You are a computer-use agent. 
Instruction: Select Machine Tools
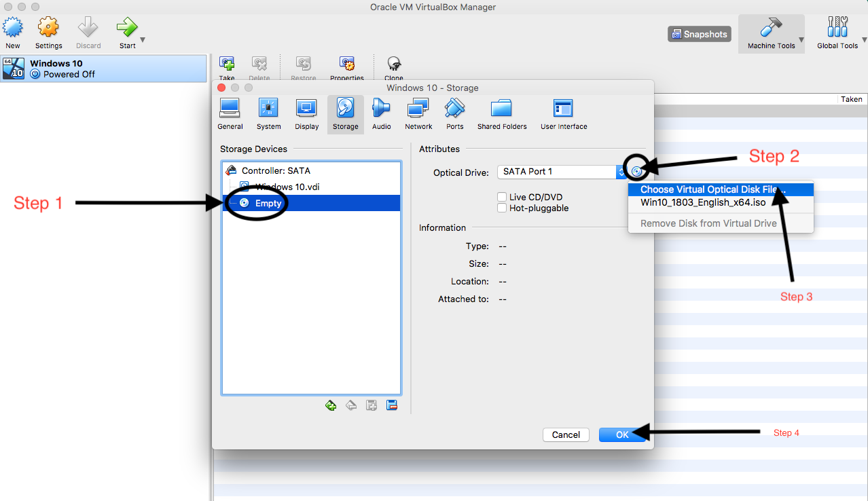pyautogui.click(x=771, y=33)
